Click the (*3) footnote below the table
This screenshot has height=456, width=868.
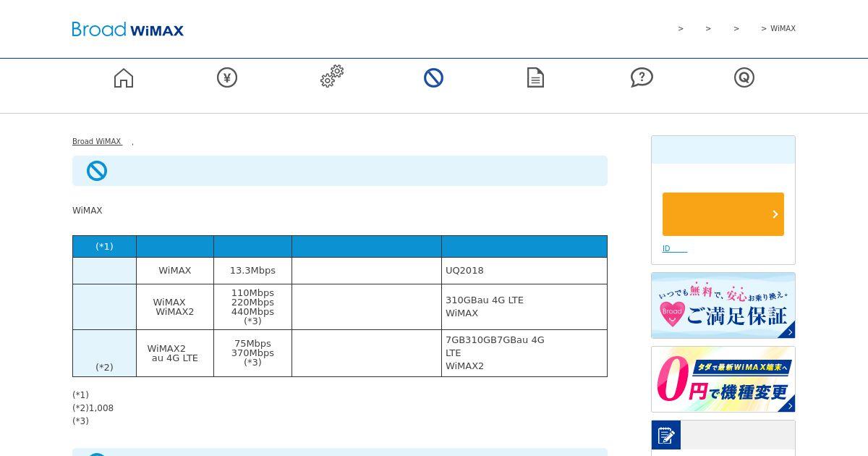80,421
